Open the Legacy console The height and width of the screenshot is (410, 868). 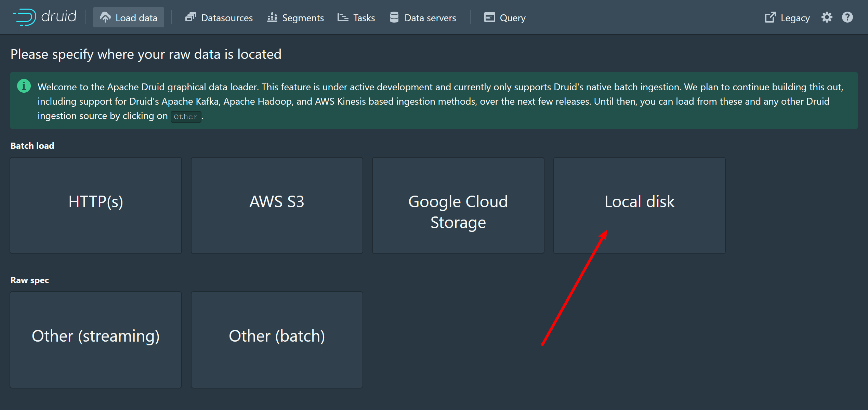(x=795, y=17)
